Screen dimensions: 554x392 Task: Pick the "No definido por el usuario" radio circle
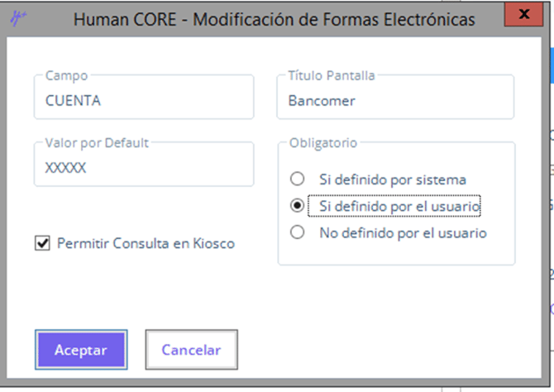[x=298, y=233]
